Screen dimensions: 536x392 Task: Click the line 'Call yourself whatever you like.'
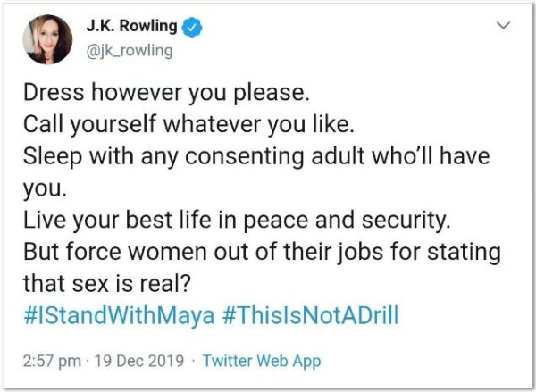point(188,124)
